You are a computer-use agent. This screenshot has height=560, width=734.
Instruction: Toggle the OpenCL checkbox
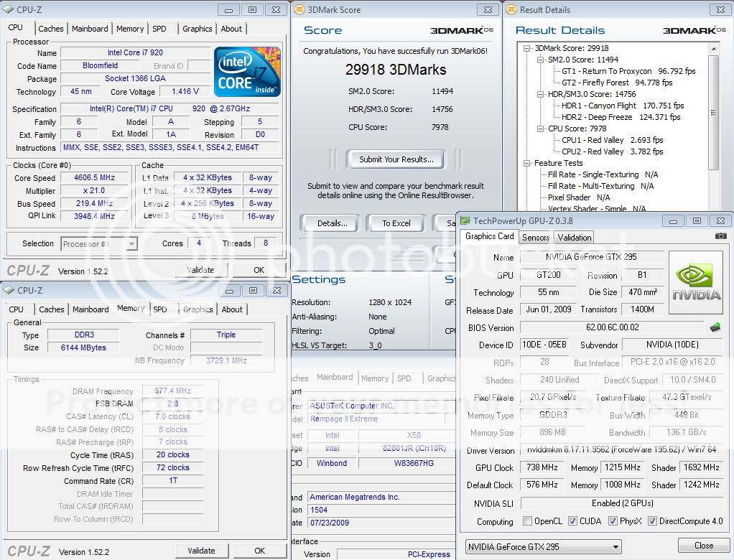528,521
